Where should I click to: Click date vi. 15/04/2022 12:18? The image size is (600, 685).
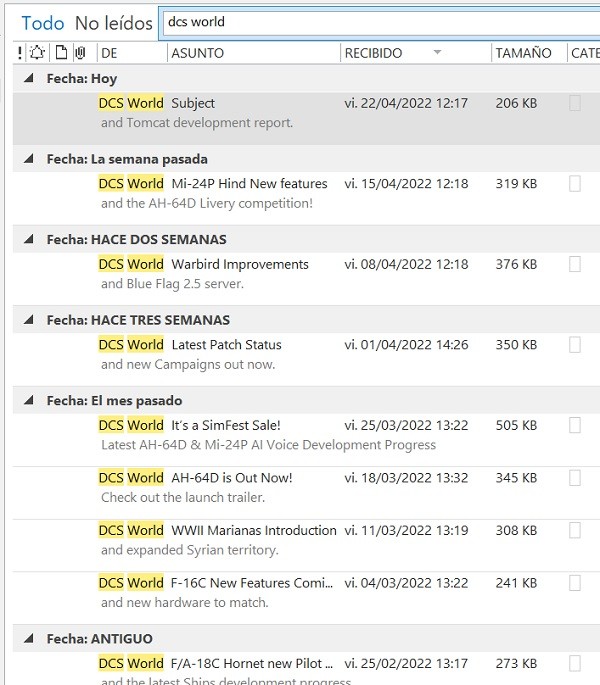(406, 184)
